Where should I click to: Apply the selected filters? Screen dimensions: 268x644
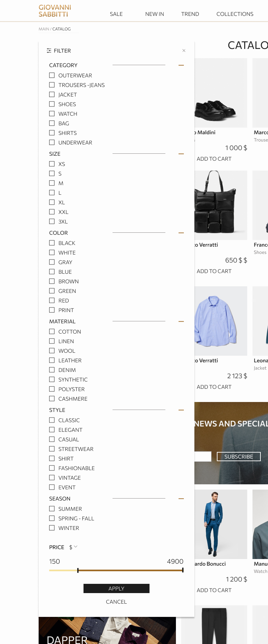pyautogui.click(x=117, y=588)
